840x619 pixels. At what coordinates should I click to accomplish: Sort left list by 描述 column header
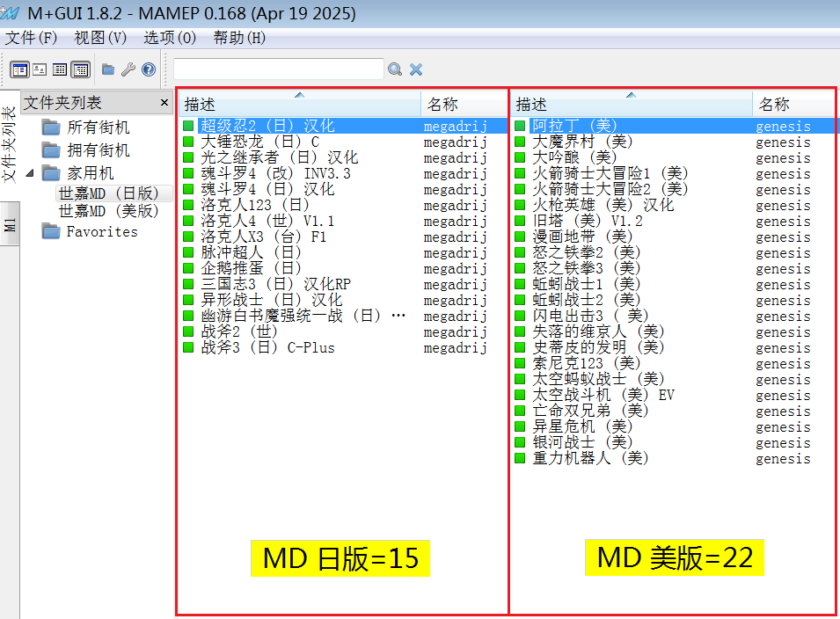[300, 104]
